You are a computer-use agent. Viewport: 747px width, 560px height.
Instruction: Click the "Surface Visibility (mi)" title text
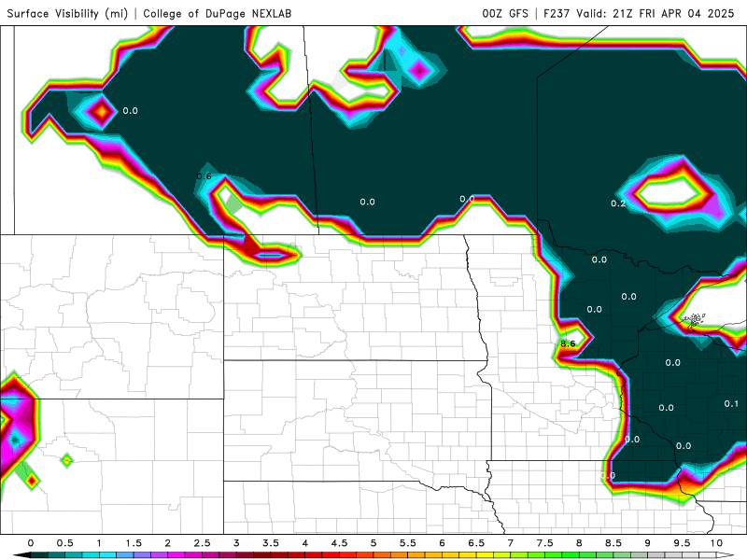67,13
